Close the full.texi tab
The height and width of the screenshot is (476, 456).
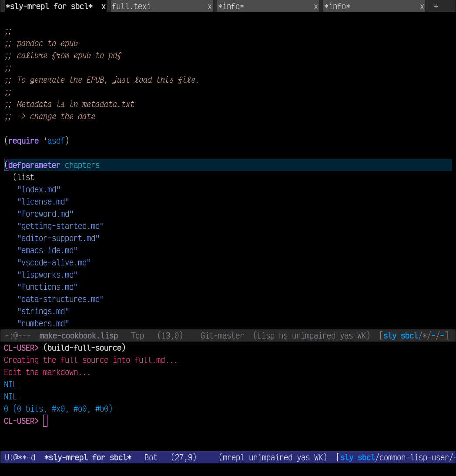[210, 7]
